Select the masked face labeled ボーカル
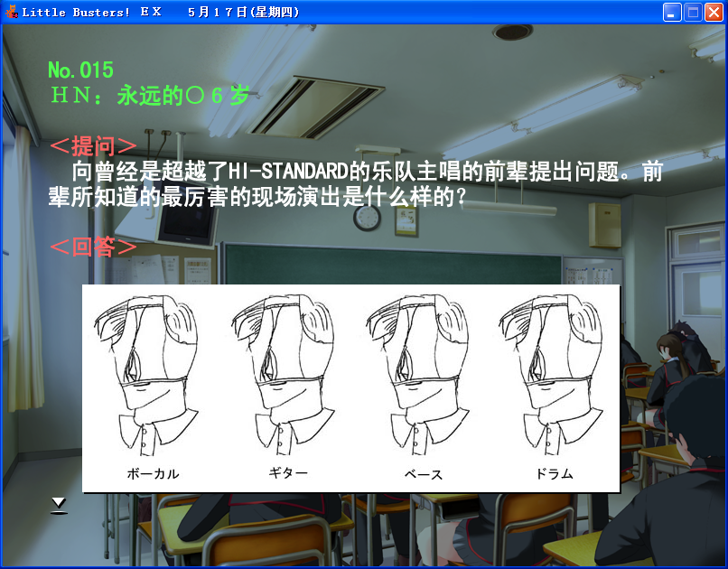Image resolution: width=728 pixels, height=569 pixels. 147,375
